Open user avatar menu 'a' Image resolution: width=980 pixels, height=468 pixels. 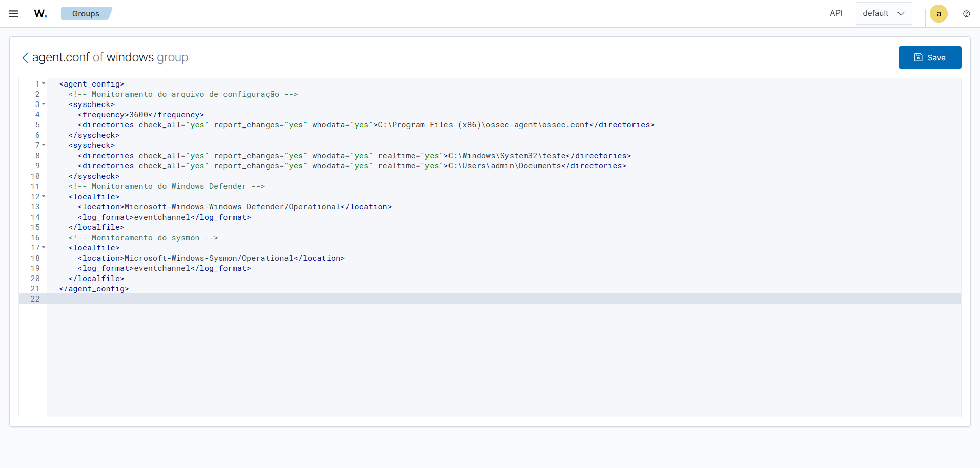coord(938,14)
